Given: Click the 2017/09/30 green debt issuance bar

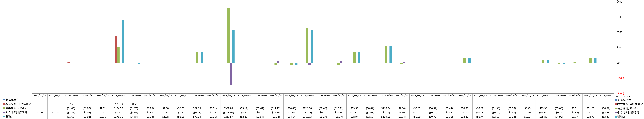Looking at the screenshot, I should [x=386, y=54].
